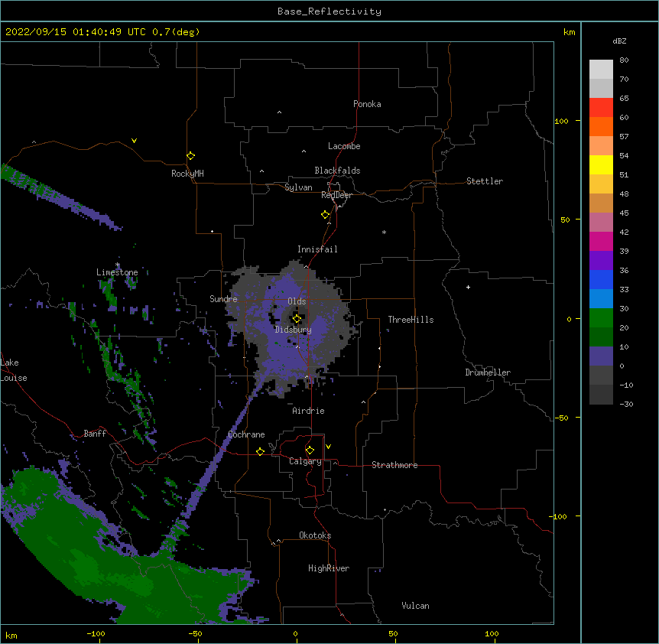Click the dBZ legend heading
This screenshot has height=644, width=659.
click(619, 41)
